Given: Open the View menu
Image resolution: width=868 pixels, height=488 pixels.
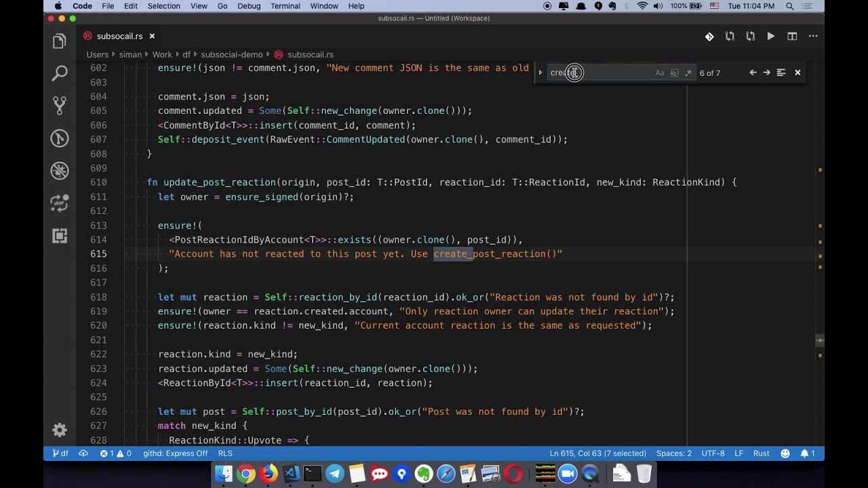Looking at the screenshot, I should tap(199, 6).
